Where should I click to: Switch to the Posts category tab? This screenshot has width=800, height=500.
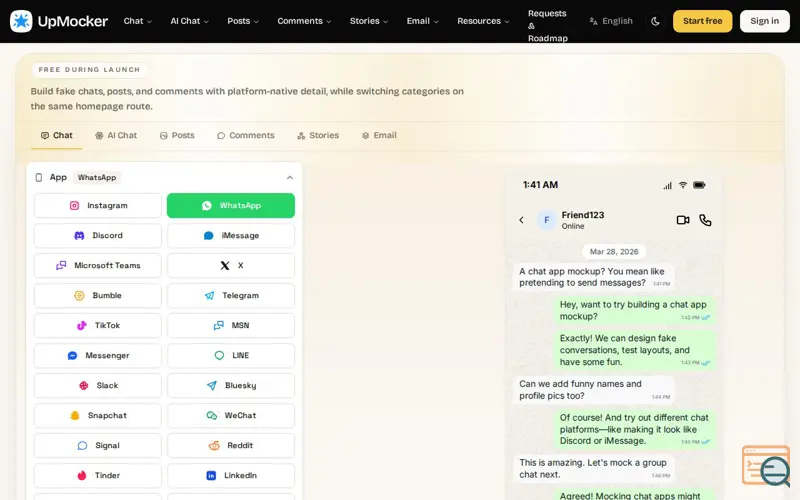(177, 135)
